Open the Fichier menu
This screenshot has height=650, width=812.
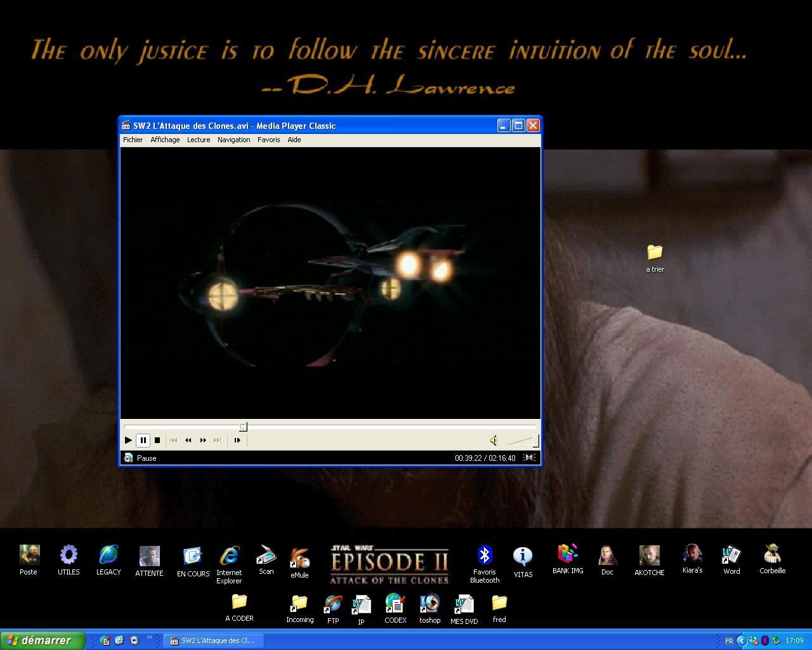pos(133,140)
